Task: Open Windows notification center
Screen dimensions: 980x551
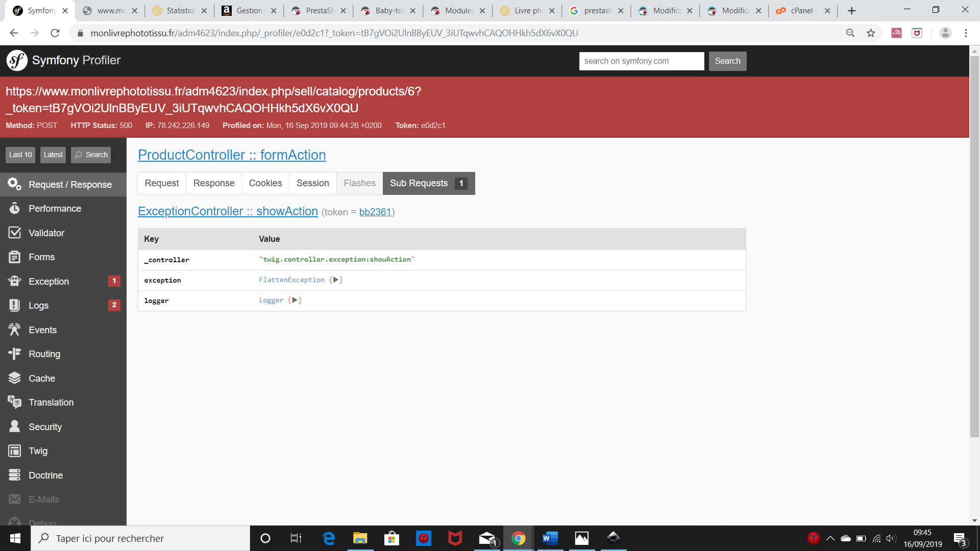Action: [960, 538]
